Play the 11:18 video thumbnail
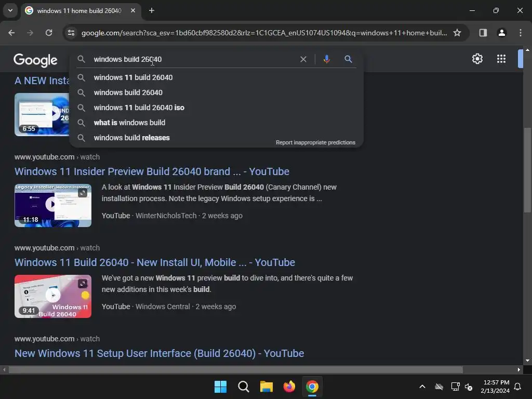This screenshot has height=399, width=532. (x=53, y=206)
